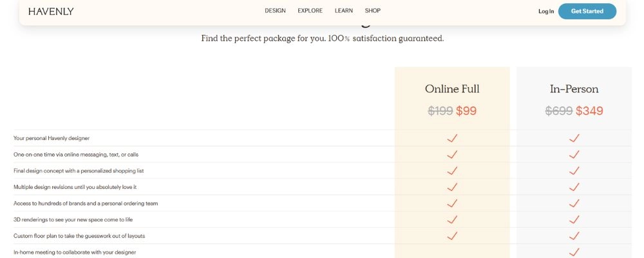This screenshot has height=258, width=644.
Task: Click In-Person checkmark for personal Havenly designer
Action: (574, 138)
